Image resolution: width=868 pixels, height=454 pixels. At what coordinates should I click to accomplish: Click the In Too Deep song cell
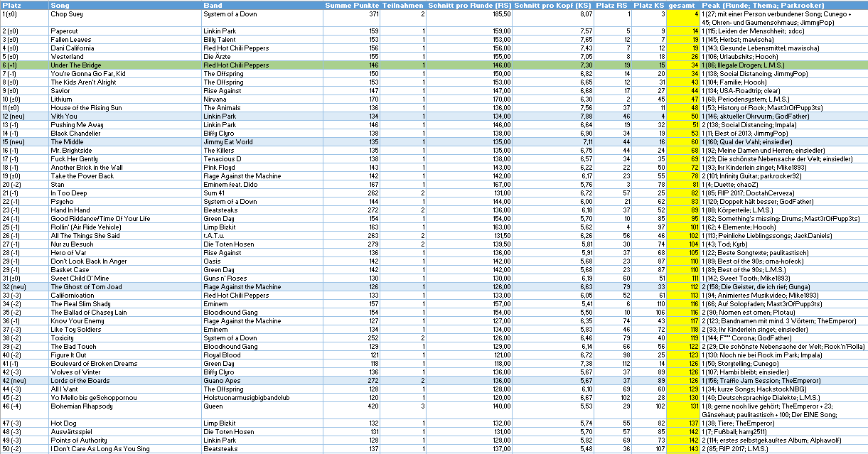[125, 193]
